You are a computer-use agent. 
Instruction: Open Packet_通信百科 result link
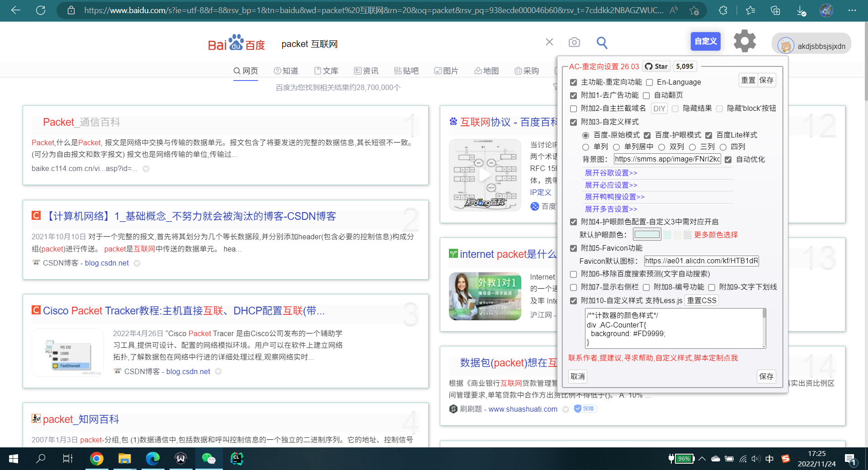81,122
